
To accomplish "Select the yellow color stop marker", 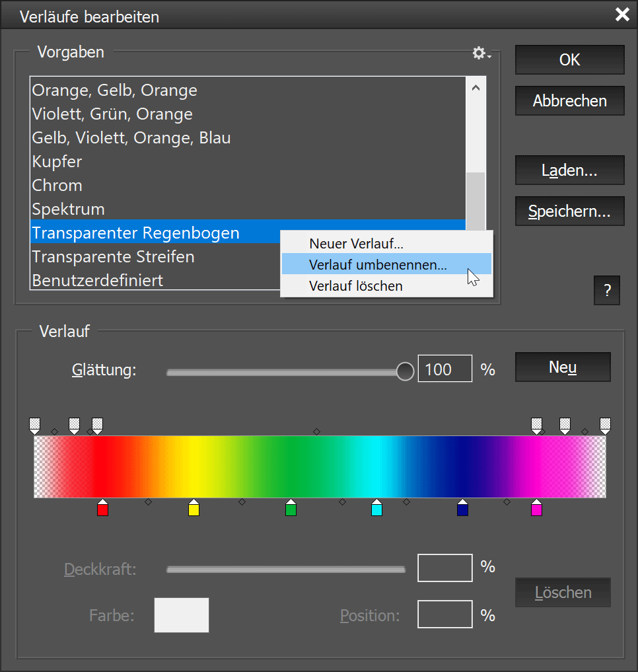I will click(x=194, y=509).
